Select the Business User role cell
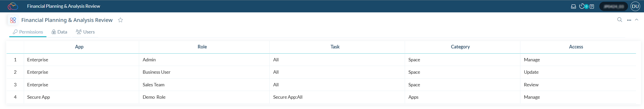 click(x=156, y=72)
